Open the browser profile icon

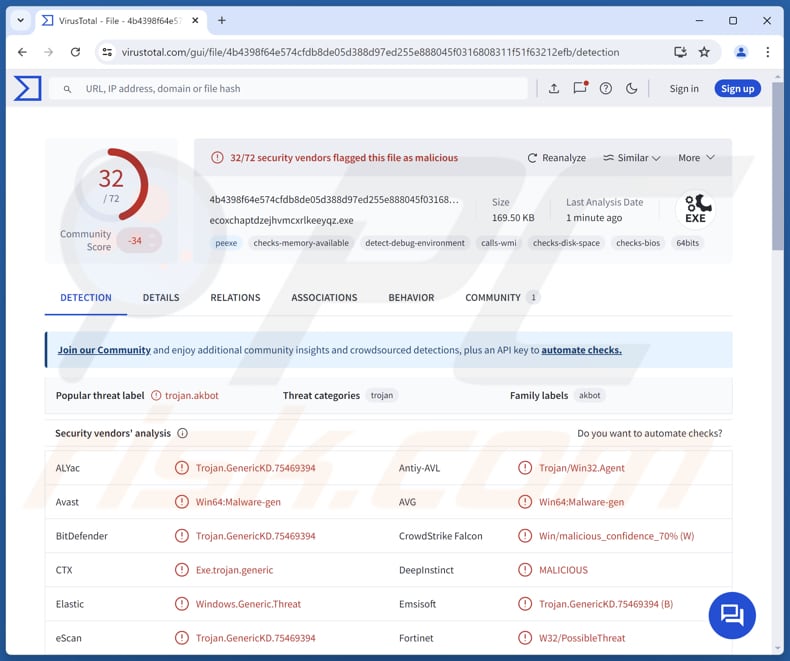pos(741,52)
